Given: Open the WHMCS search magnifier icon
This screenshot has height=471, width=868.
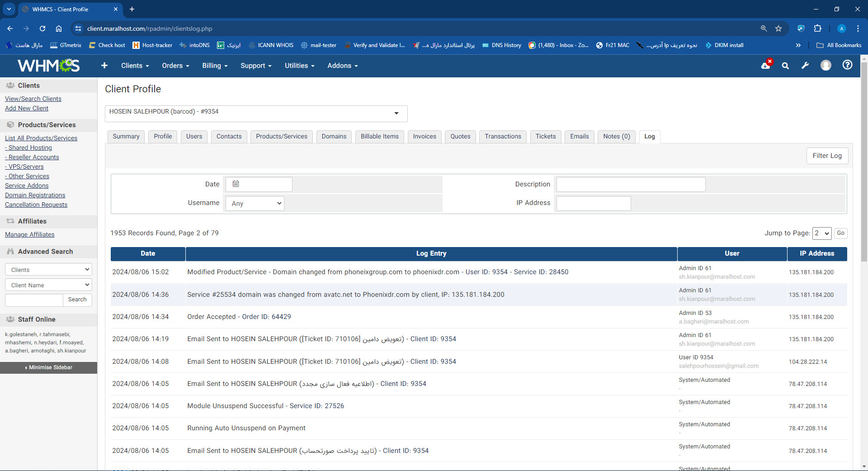Looking at the screenshot, I should (785, 66).
